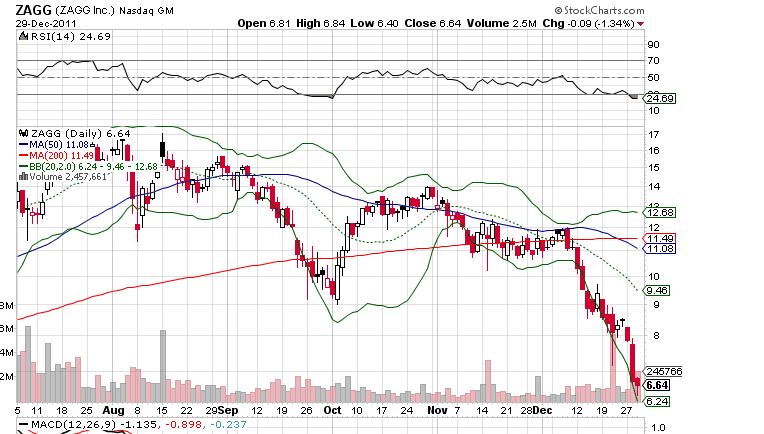Click the Volume 2,457,661 legend entry
Viewport: 764px width, 434px height.
[x=68, y=176]
